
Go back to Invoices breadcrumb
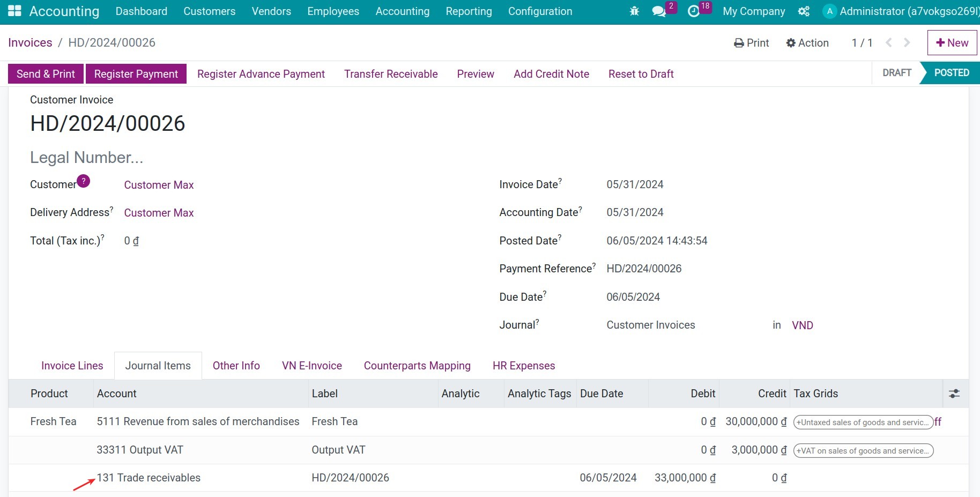(30, 42)
